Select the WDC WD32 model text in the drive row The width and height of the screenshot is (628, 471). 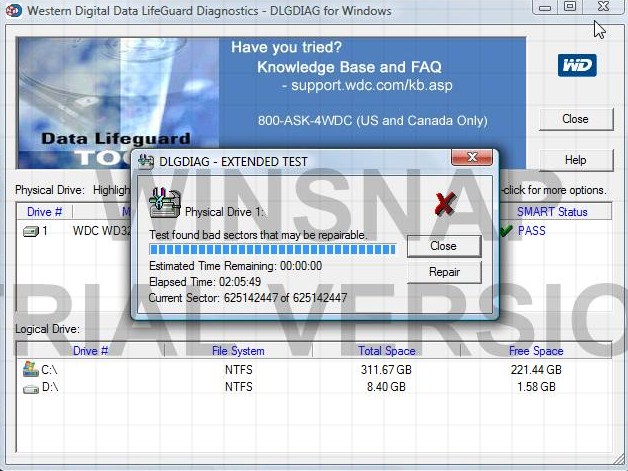(102, 231)
